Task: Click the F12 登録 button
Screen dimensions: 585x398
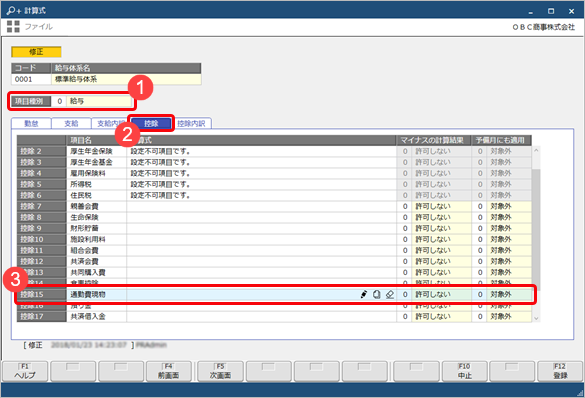Action: [560, 371]
